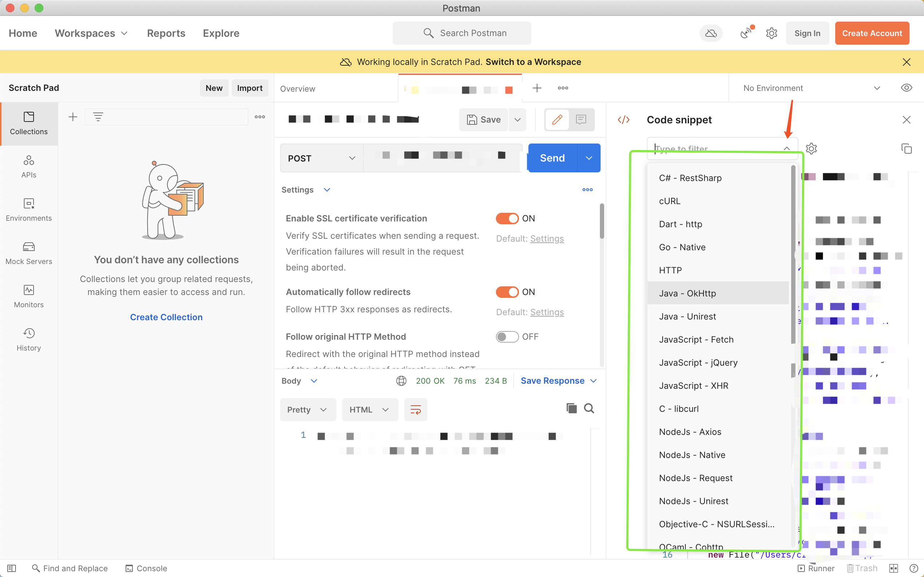Enable Follow original HTTP Method
The height and width of the screenshot is (577, 924).
[x=507, y=336]
